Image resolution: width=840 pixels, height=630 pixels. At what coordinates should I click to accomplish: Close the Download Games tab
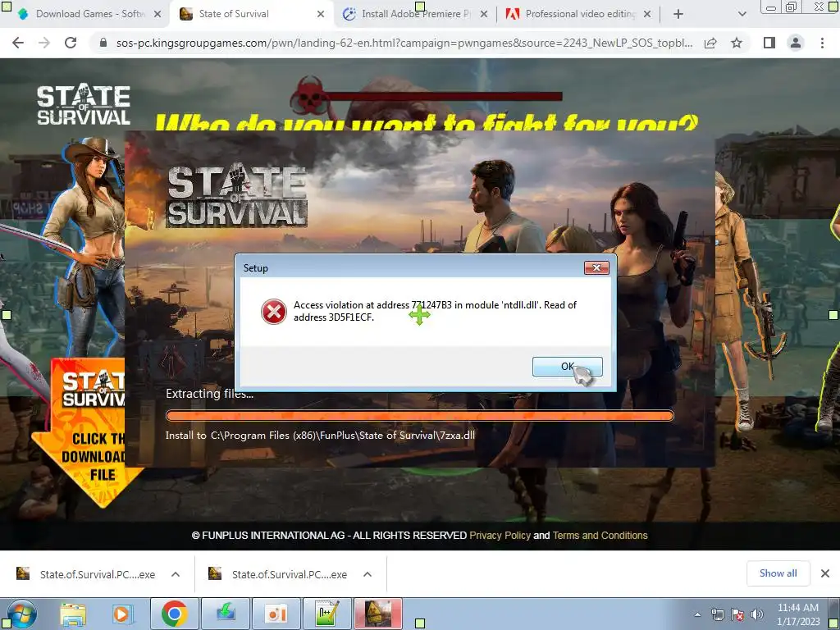point(157,14)
